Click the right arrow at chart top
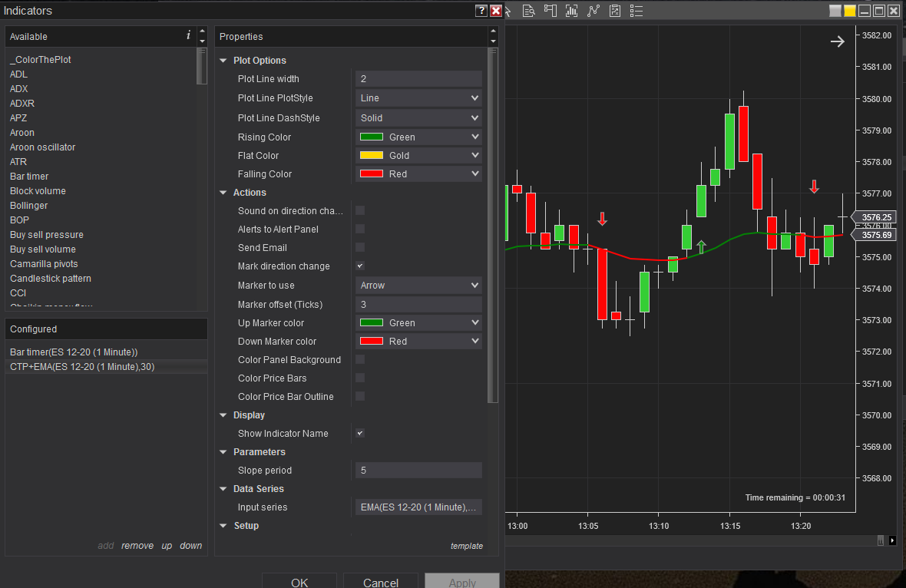Image resolution: width=906 pixels, height=588 pixels. [837, 41]
